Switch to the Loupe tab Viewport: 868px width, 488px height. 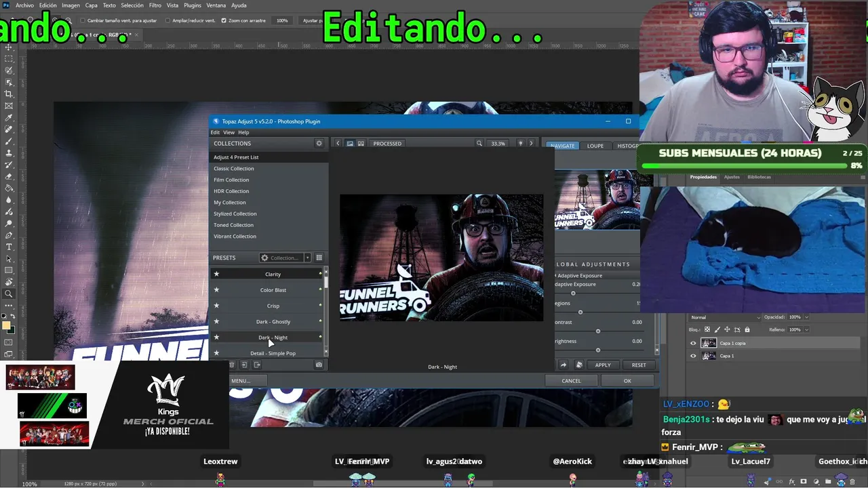click(595, 146)
